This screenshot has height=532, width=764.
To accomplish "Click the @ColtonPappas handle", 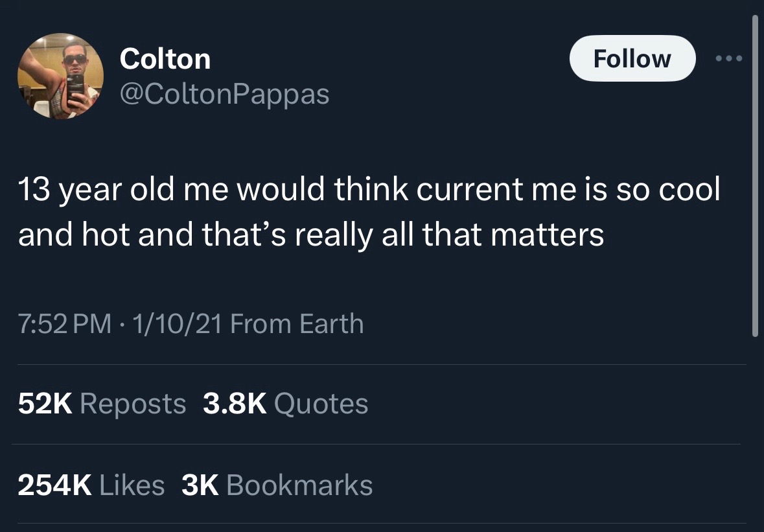I will pyautogui.click(x=224, y=95).
